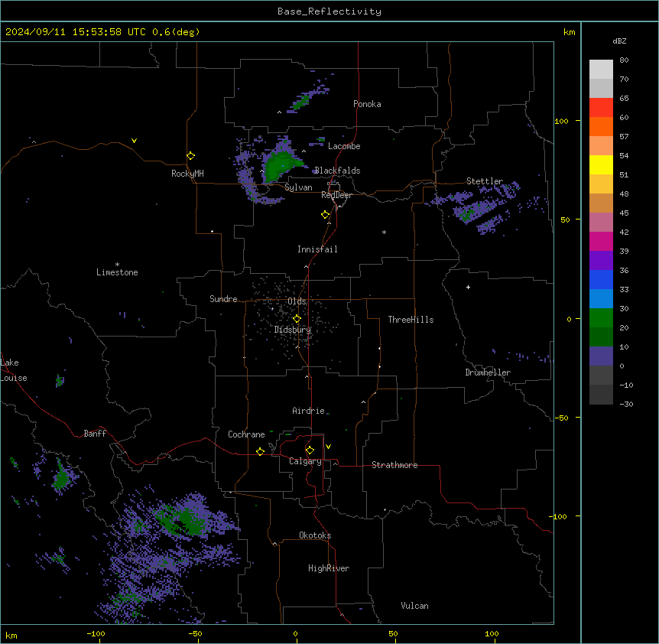Click the dBZ legend heading
The width and height of the screenshot is (659, 644).
coord(619,41)
